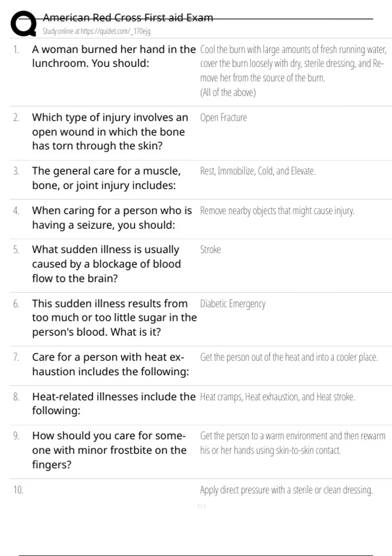Click the 'Diabetic Emergency' answer
This screenshot has height=556, width=392.
tap(233, 304)
